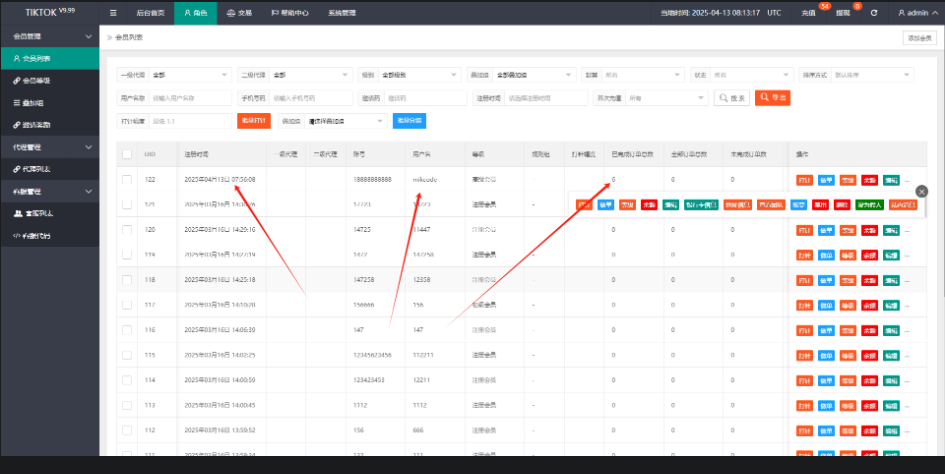945x474 pixels.
Task: Click the blue 做单 button in UID 122 row
Action: 826,180
